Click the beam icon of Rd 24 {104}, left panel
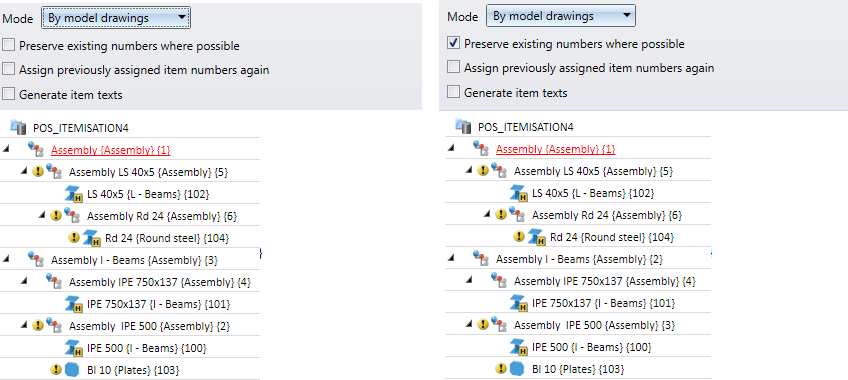 pyautogui.click(x=91, y=238)
